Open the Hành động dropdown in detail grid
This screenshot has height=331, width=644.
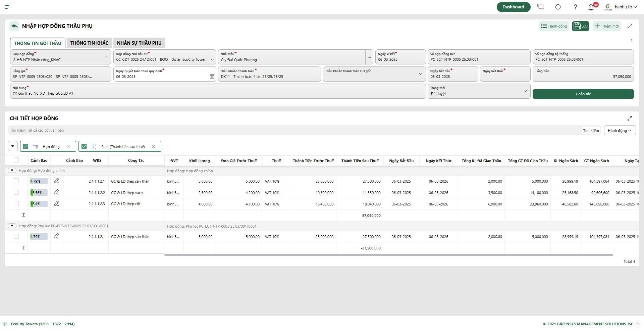coord(620,130)
